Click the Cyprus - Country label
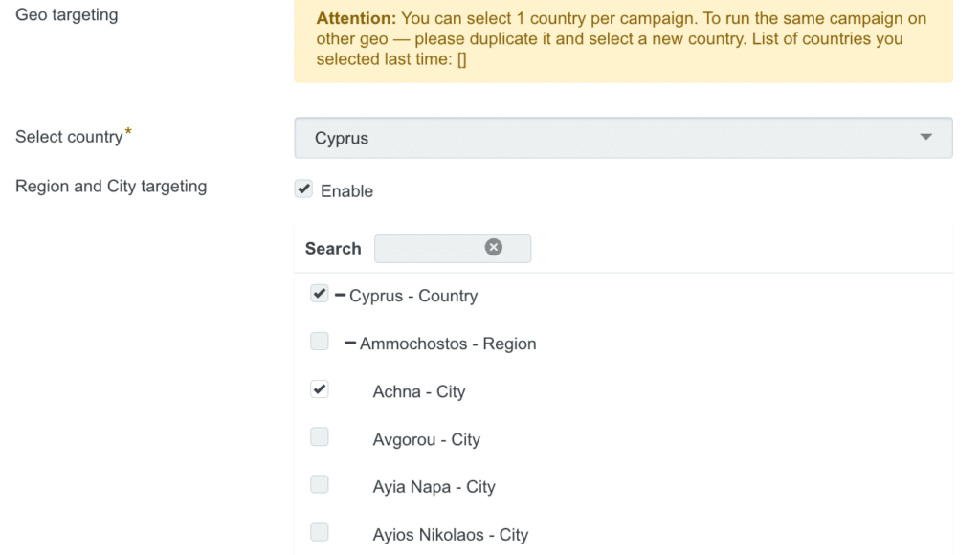The height and width of the screenshot is (555, 980). 413,296
